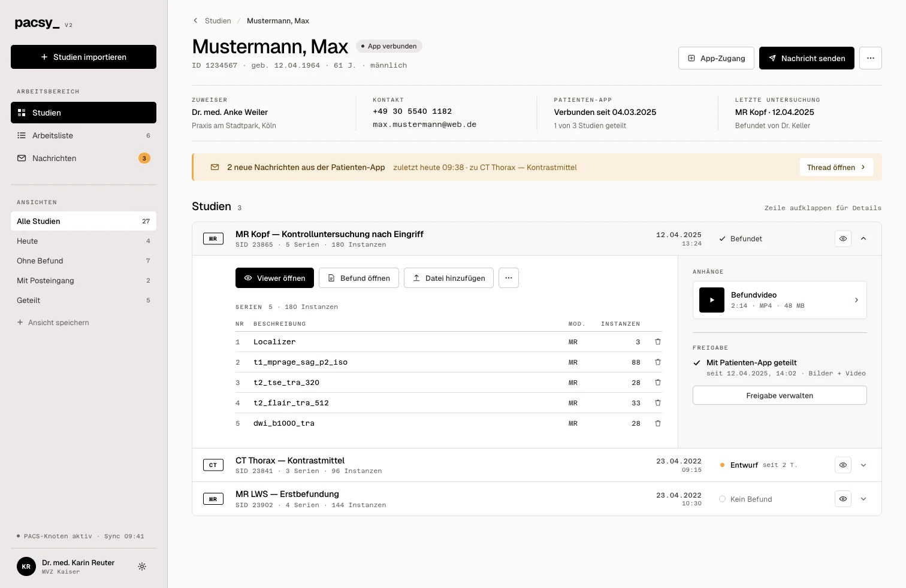Click Ansicht speichern link
This screenshot has width=906, height=588.
(x=53, y=322)
